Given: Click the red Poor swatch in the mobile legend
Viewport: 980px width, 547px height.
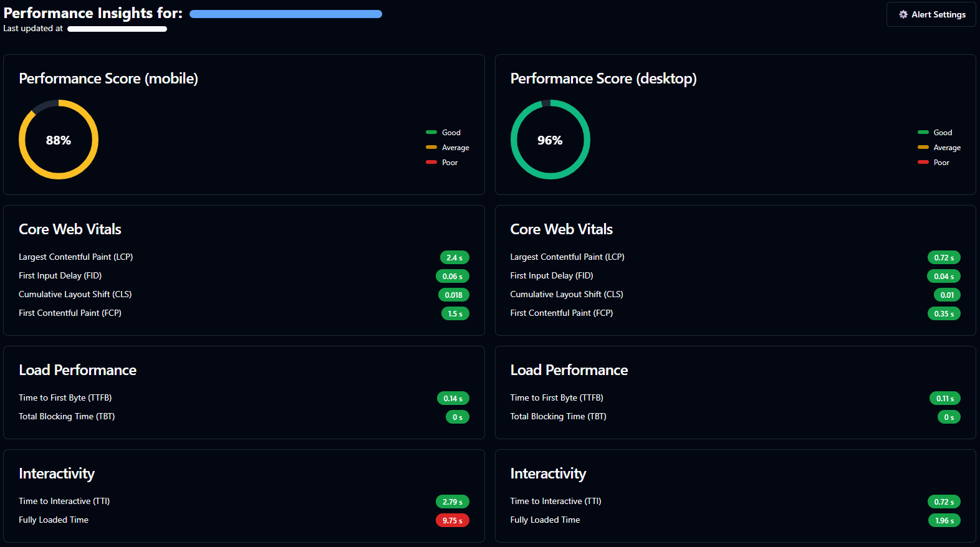Looking at the screenshot, I should (x=431, y=162).
